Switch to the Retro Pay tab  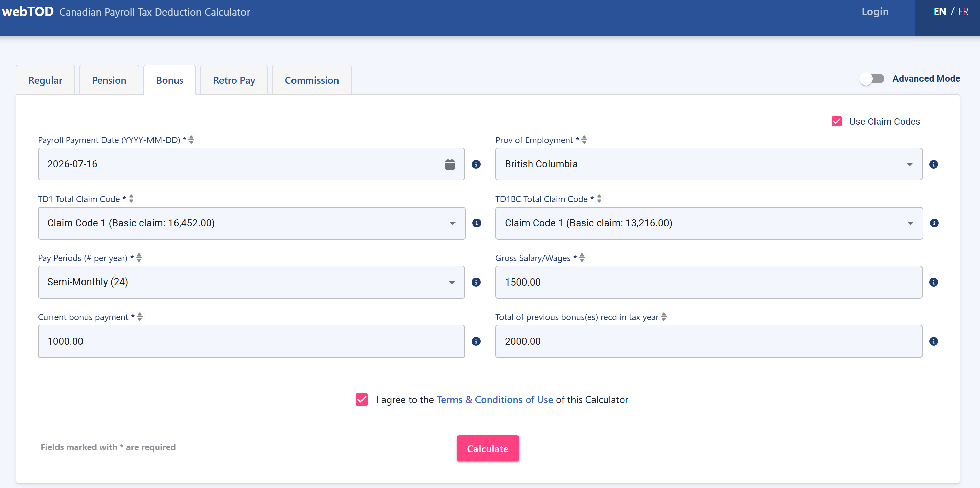[x=234, y=80]
